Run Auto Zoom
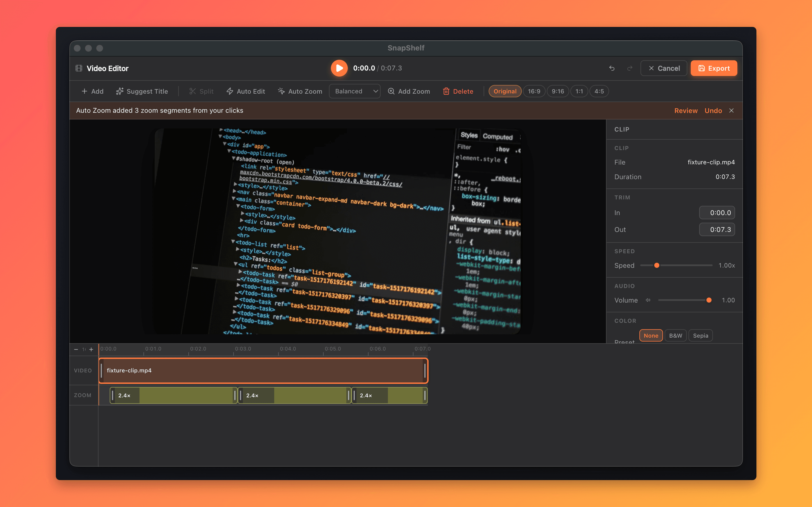This screenshot has width=812, height=507. coord(300,91)
